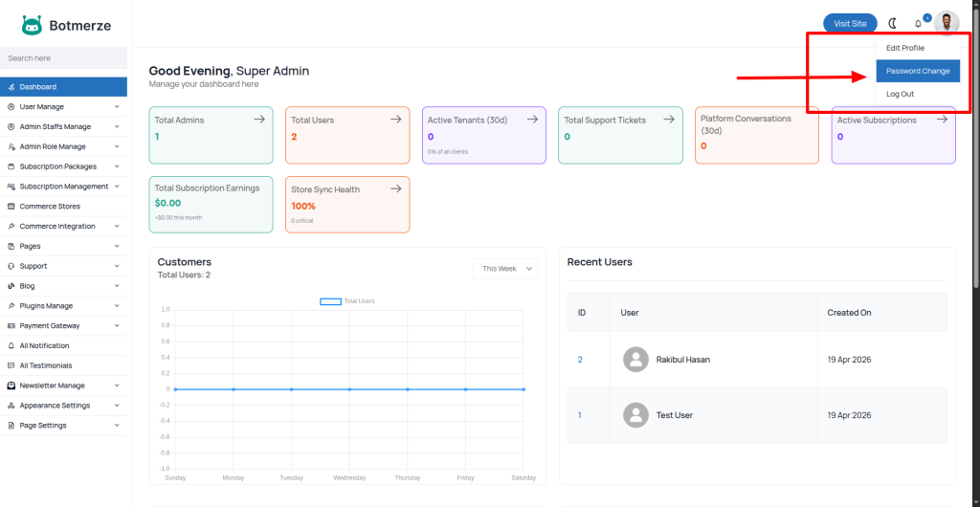Open arrow icon on Total Admins card
The width and height of the screenshot is (980, 507).
point(258,120)
